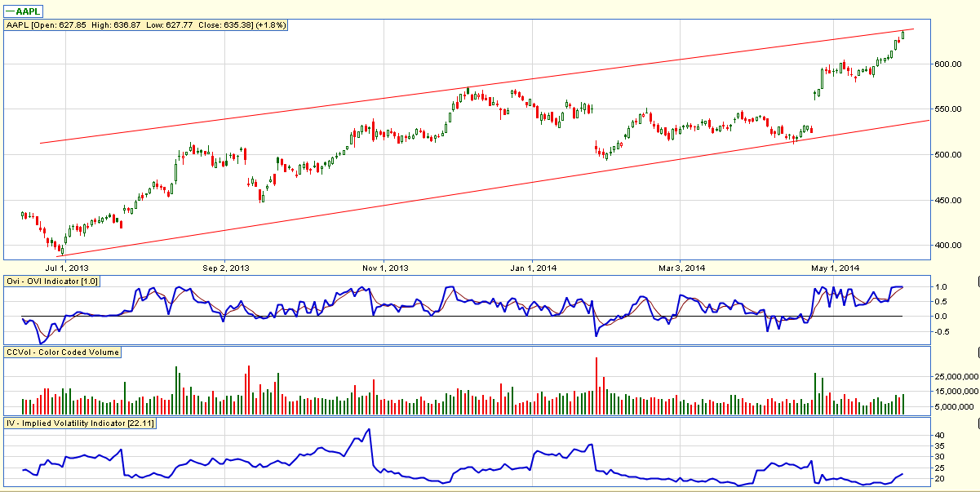The image size is (980, 492).
Task: Select the CCVol - Color Coded Volume label
Action: coord(62,352)
